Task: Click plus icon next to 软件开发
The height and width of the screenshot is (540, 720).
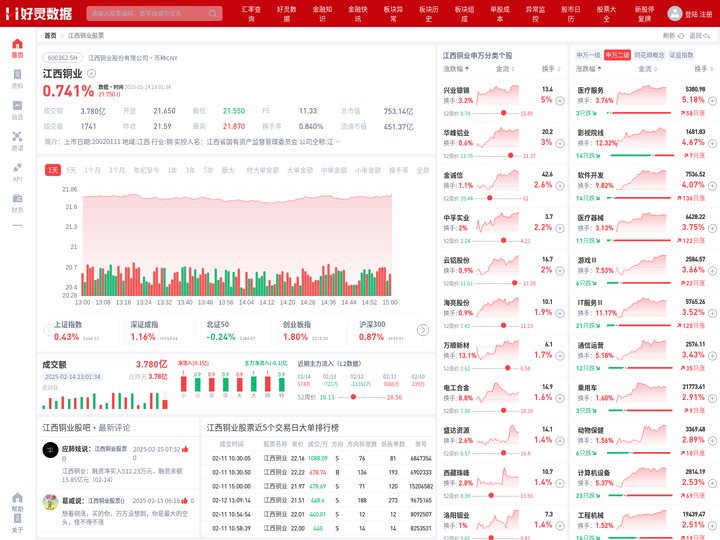Action: point(712,186)
